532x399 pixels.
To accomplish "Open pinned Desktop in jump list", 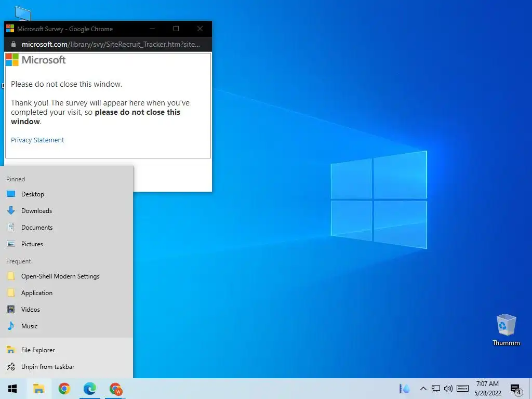I will tap(66, 194).
